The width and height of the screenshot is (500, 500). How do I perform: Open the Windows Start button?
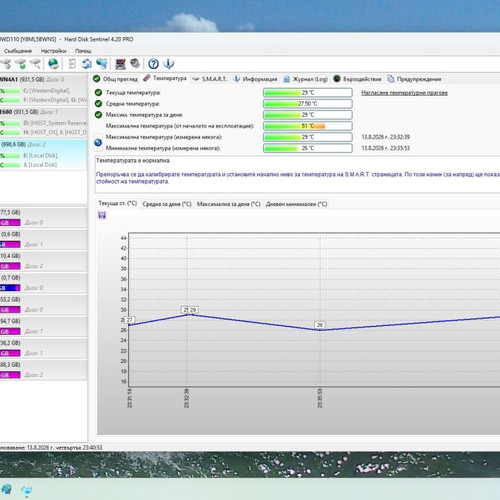click(x=7, y=489)
